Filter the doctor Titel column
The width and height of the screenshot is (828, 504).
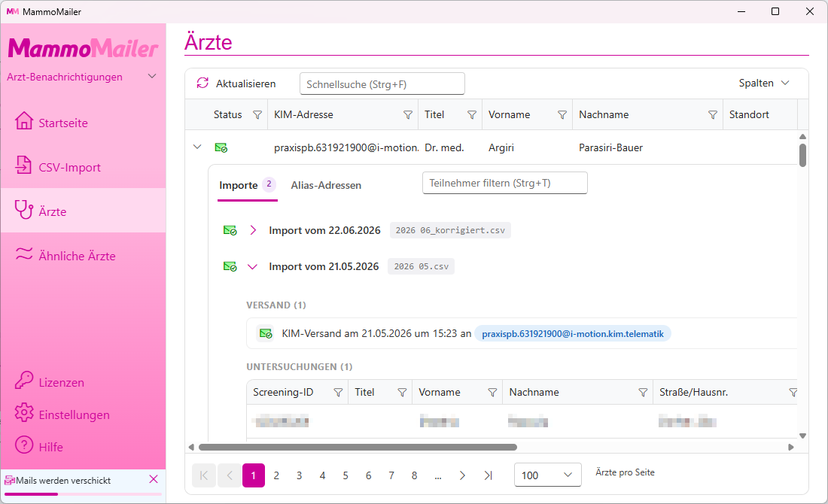pos(472,114)
